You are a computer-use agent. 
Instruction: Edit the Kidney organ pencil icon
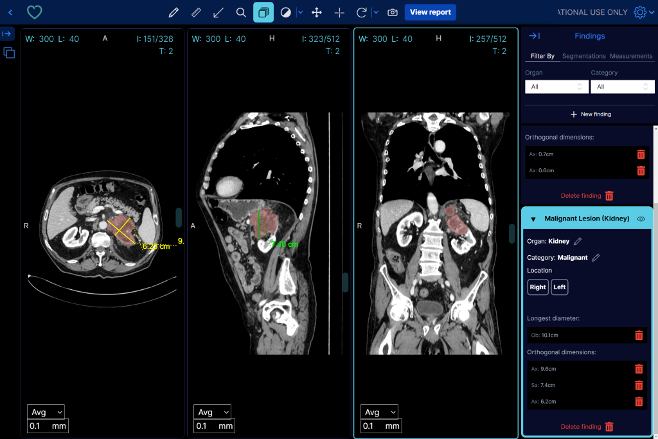[578, 241]
